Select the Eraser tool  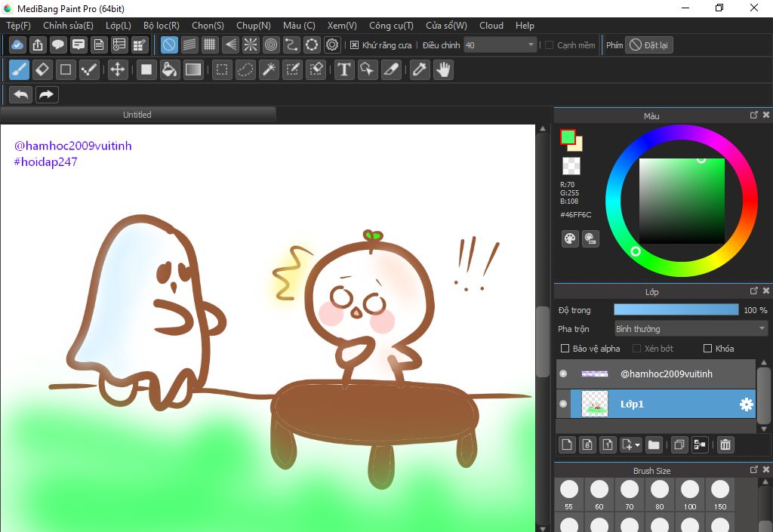tap(42, 69)
